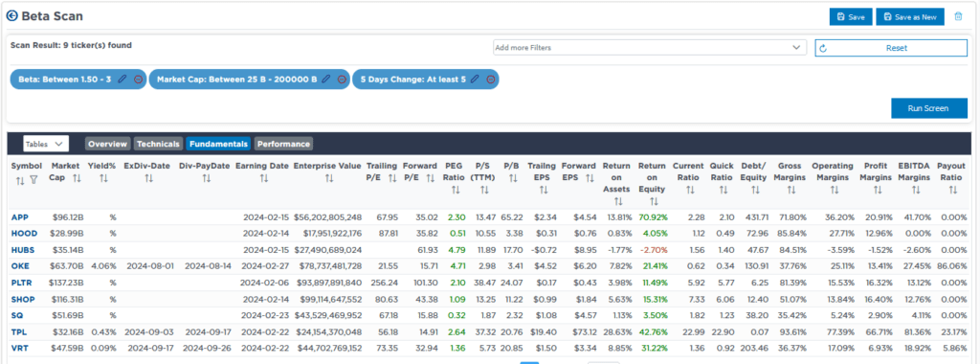Open the Tables view dropdown

pyautogui.click(x=46, y=144)
